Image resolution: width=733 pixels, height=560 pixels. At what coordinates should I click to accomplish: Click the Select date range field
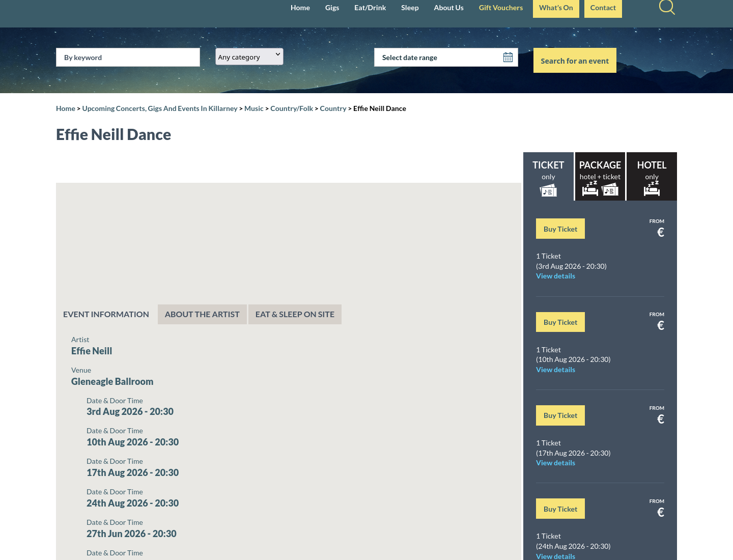point(446,58)
